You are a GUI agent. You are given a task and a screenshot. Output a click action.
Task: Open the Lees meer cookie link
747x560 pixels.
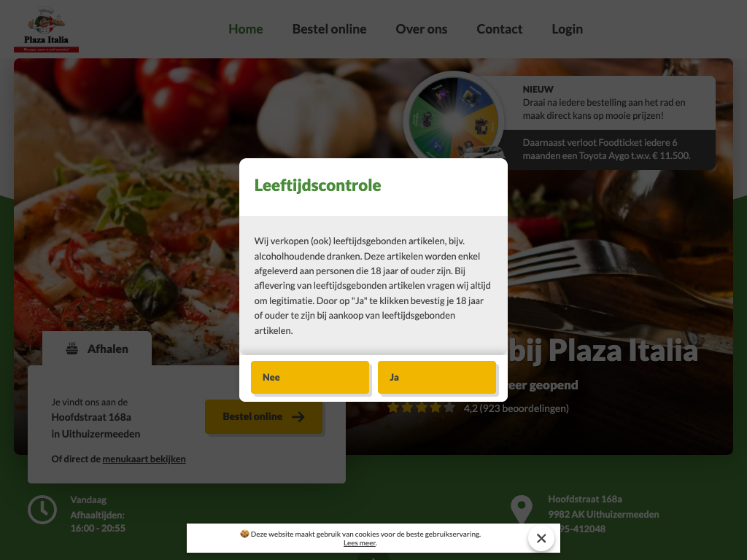click(x=360, y=542)
